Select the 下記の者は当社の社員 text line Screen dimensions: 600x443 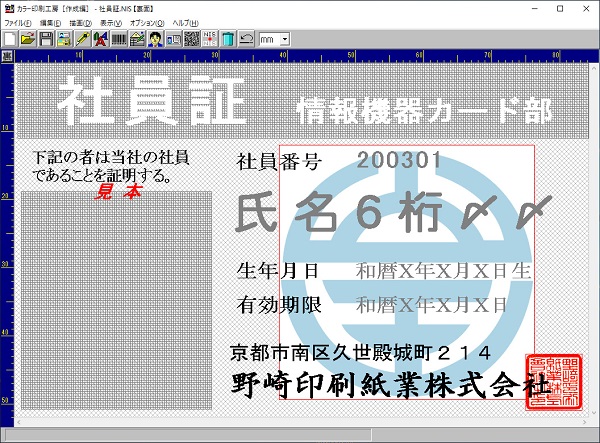click(111, 157)
